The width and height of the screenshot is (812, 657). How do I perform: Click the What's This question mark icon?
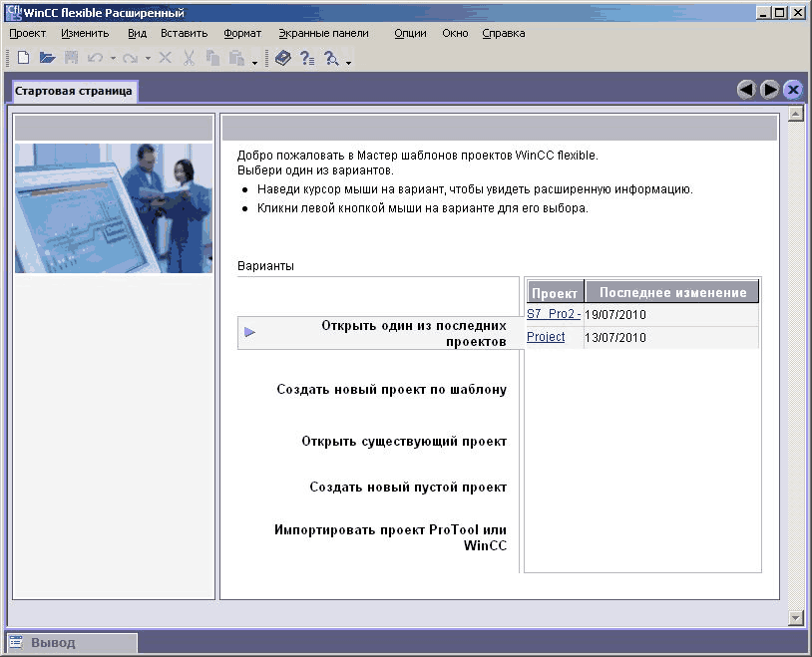307,59
